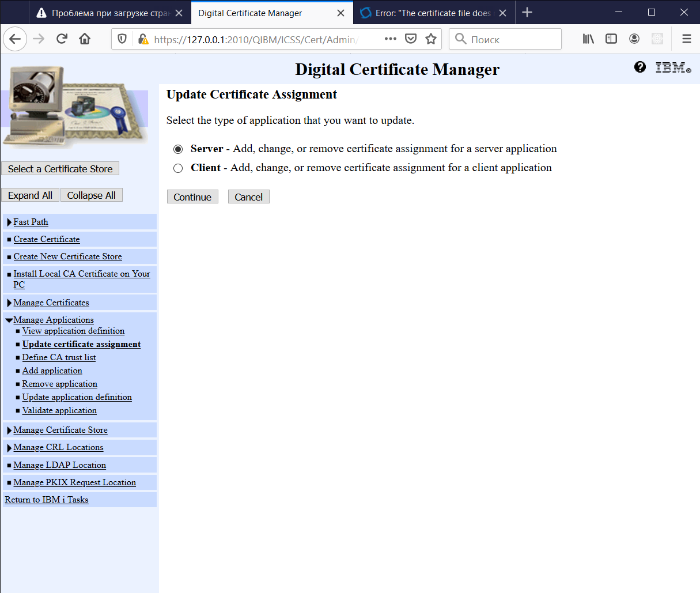700x593 pixels.
Task: Open the Manage LDAP Location link
Action: pos(60,465)
